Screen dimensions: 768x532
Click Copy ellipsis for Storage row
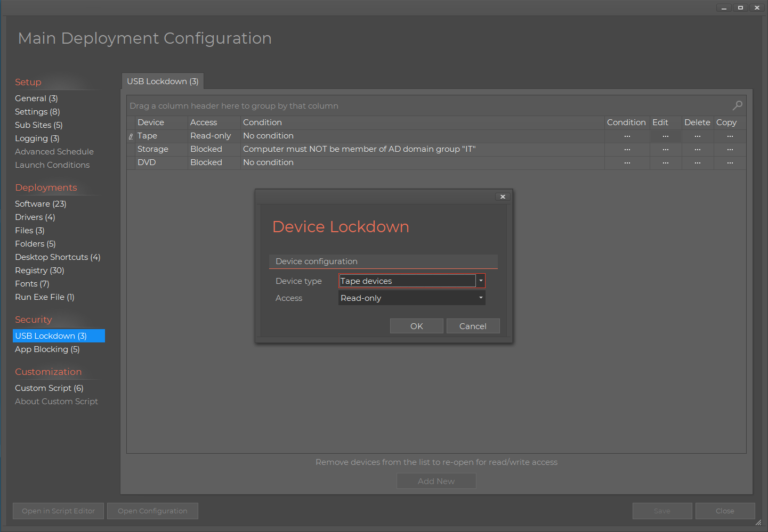[730, 149]
